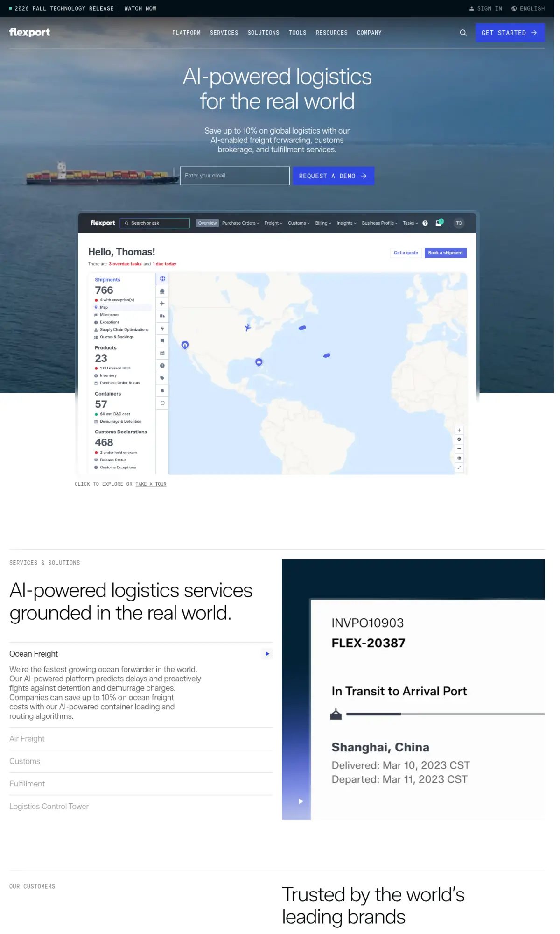Open the Solutions menu
This screenshot has height=934, width=560.
tap(263, 33)
